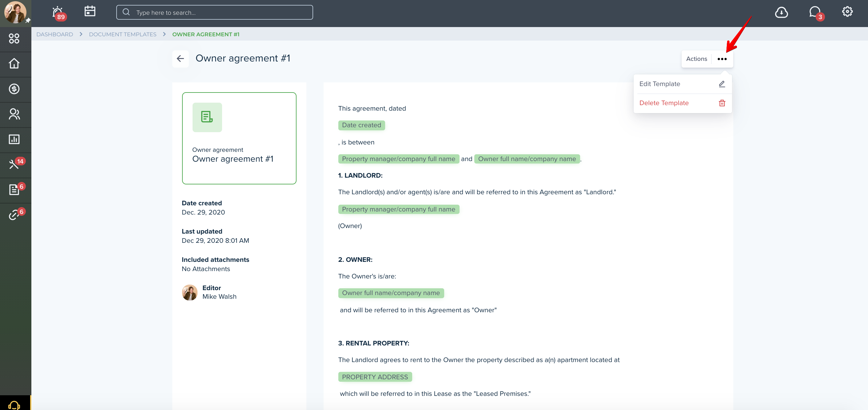
Task: Click Owner full name tag after 'and'
Action: tap(527, 159)
